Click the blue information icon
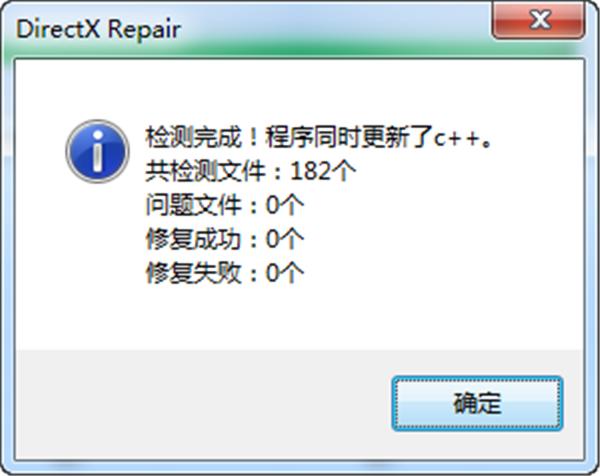600x476 pixels. pos(97,151)
